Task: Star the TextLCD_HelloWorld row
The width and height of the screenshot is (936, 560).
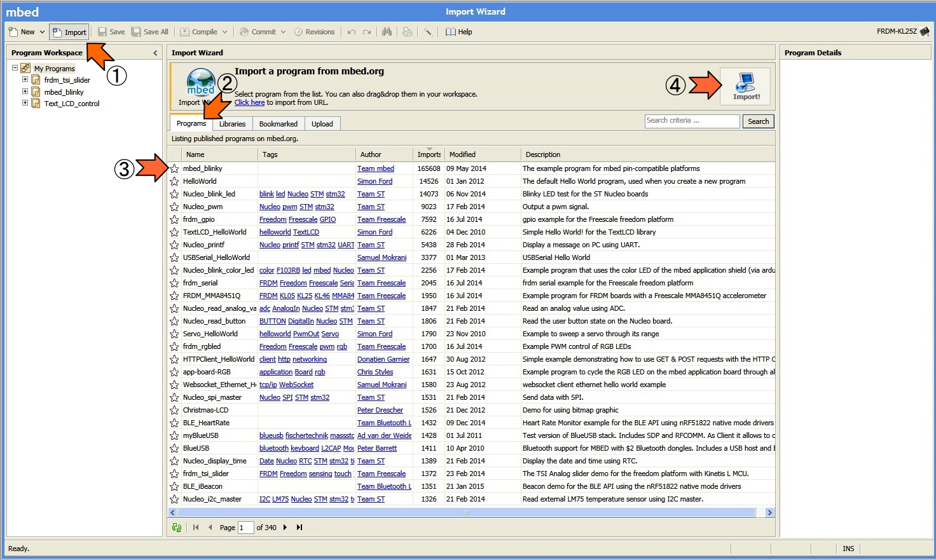Action: tap(174, 232)
